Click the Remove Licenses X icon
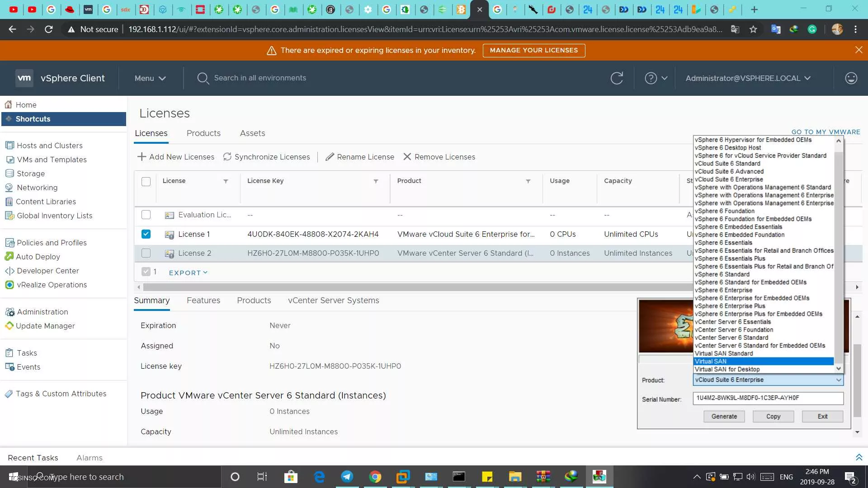The image size is (868, 488). [407, 157]
